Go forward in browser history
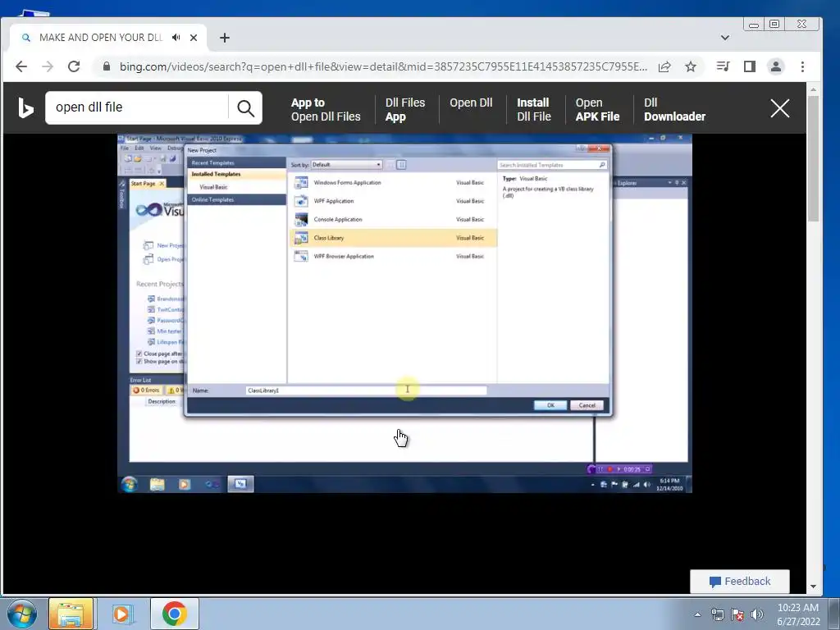 48,66
